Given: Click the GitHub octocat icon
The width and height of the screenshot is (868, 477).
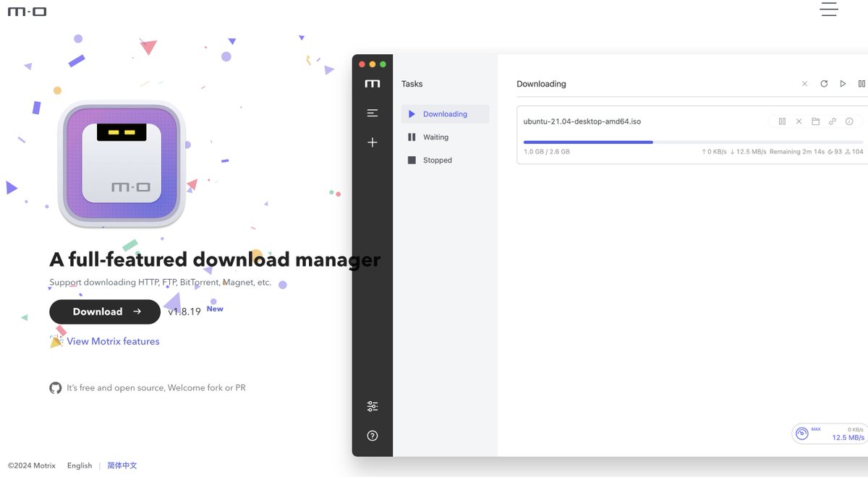Looking at the screenshot, I should [56, 388].
